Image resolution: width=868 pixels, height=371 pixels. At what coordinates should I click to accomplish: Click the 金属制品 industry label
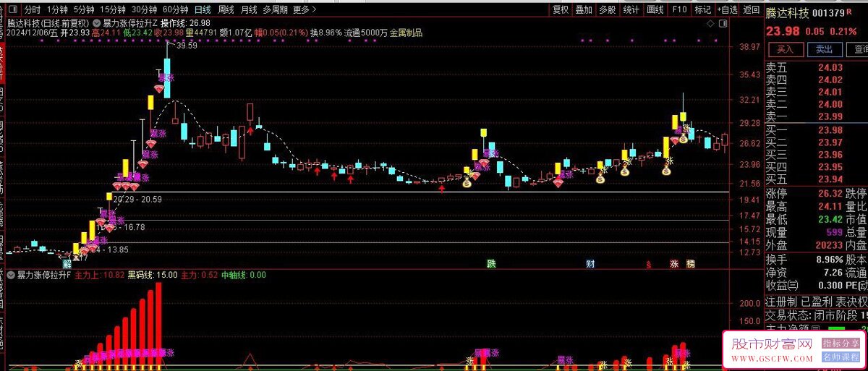click(406, 33)
